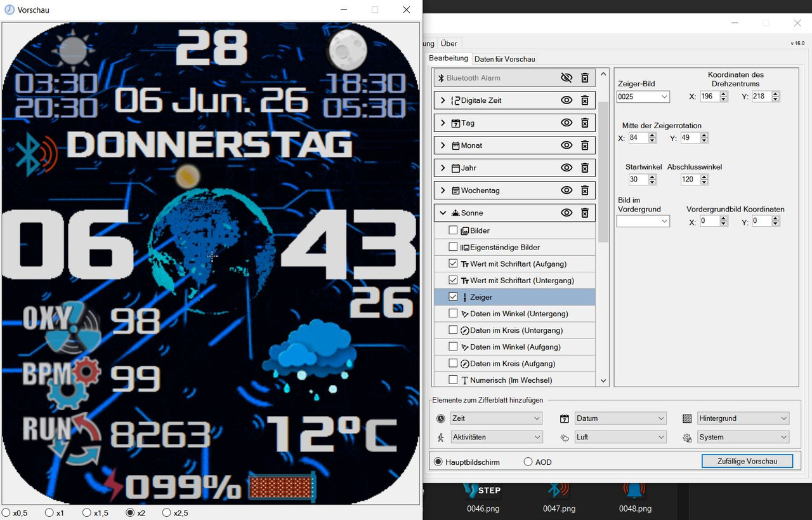Hide the Wochentag element
812x520 pixels.
[x=566, y=190]
